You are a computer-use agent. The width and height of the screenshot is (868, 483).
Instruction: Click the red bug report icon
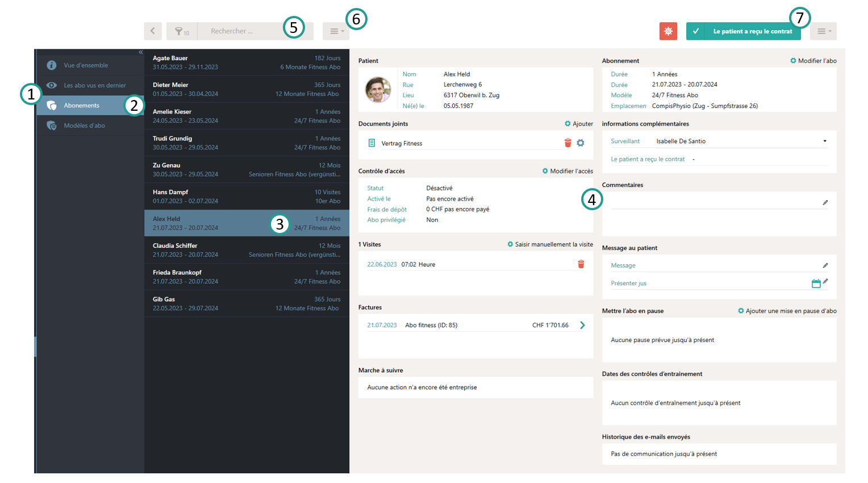click(668, 31)
